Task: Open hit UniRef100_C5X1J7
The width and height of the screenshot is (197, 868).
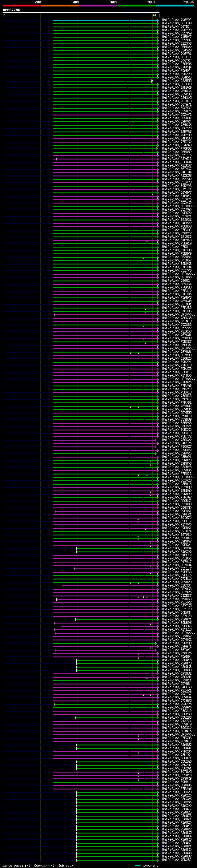Action: point(177,569)
